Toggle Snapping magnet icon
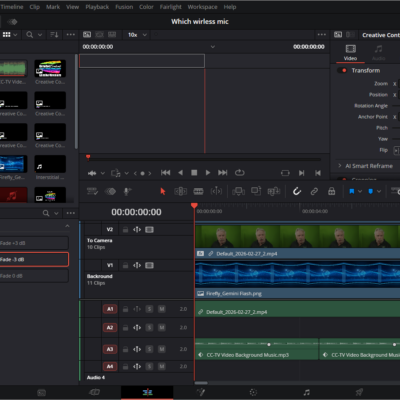This screenshot has width=400, height=400. point(297,191)
